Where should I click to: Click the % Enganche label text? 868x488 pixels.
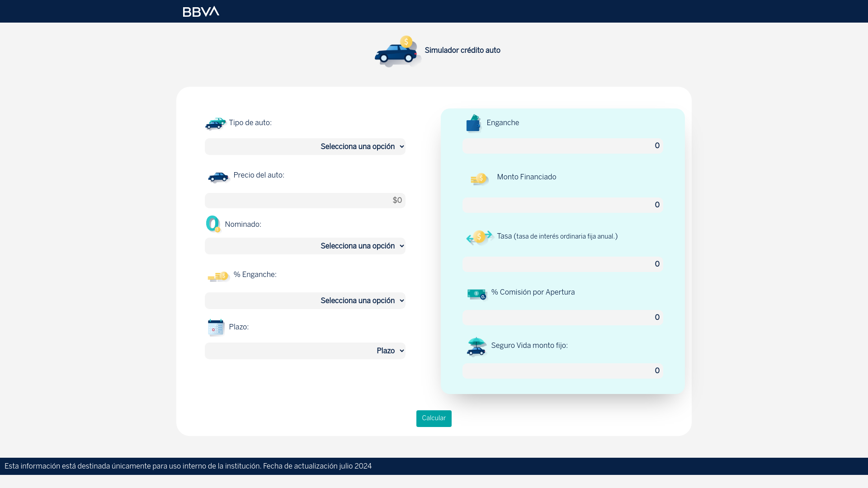click(255, 275)
